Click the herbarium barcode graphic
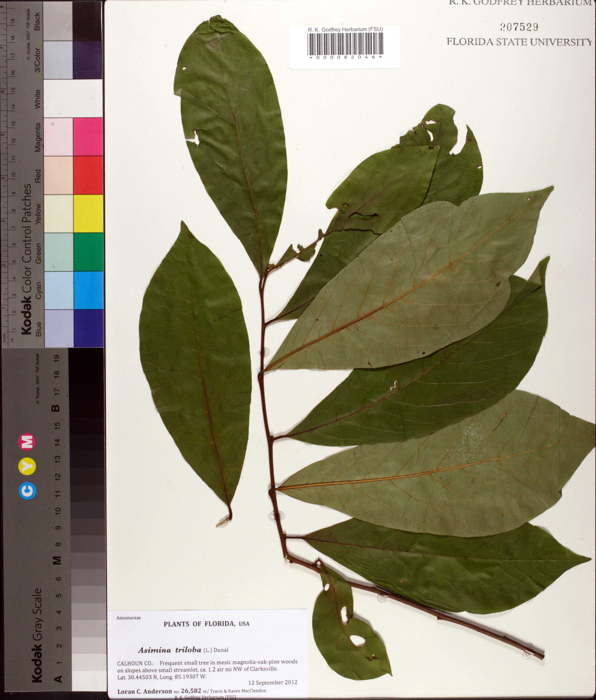The height and width of the screenshot is (700, 596). 345,44
